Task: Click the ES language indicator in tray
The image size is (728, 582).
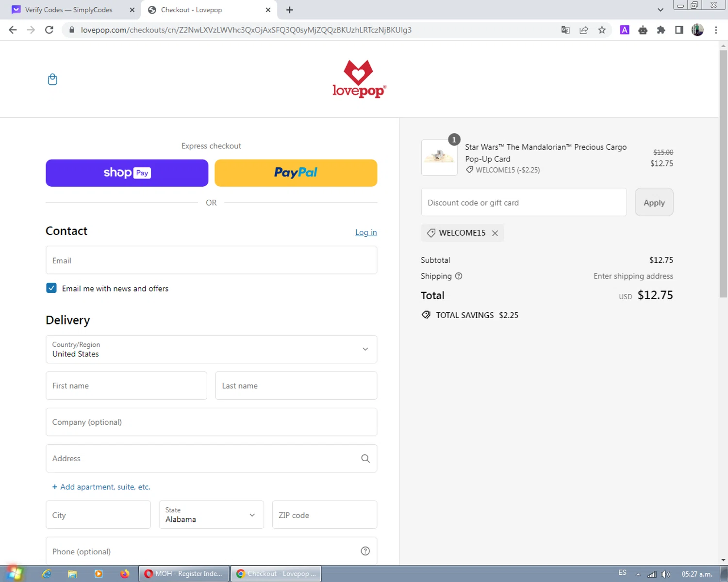Action: coord(622,573)
